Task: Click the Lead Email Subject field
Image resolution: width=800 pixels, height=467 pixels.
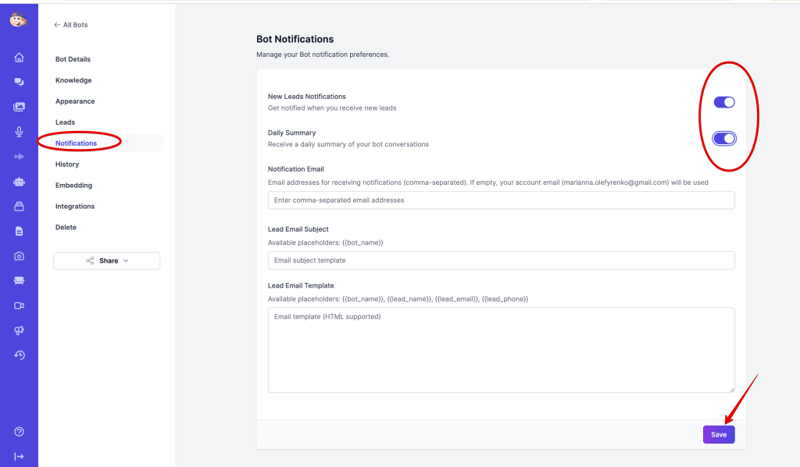Action: [501, 260]
